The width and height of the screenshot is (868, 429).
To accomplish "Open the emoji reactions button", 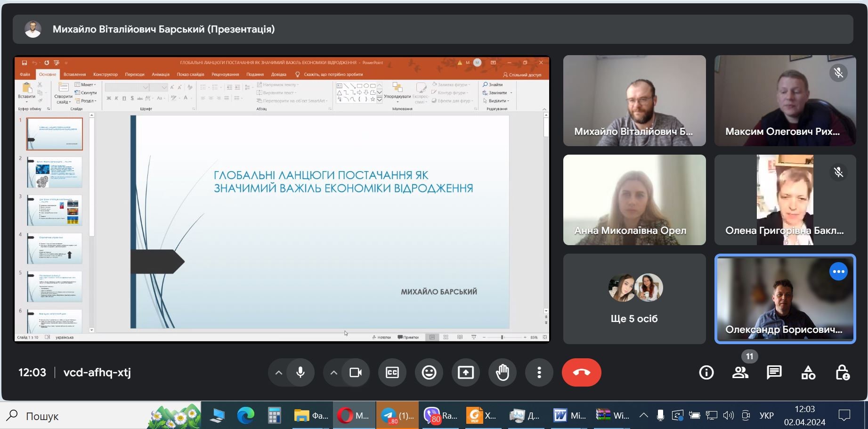I will (429, 372).
